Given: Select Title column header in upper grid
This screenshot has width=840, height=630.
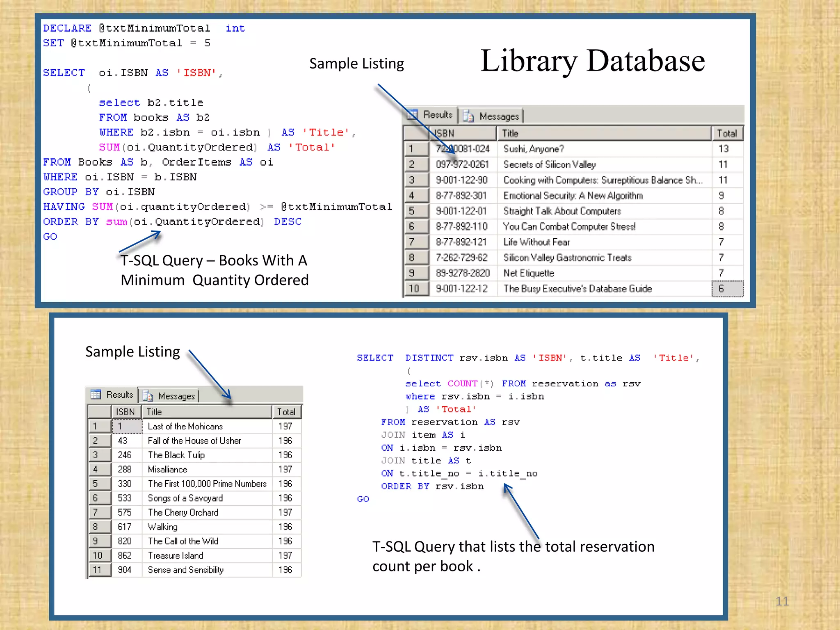Looking at the screenshot, I should coord(604,133).
